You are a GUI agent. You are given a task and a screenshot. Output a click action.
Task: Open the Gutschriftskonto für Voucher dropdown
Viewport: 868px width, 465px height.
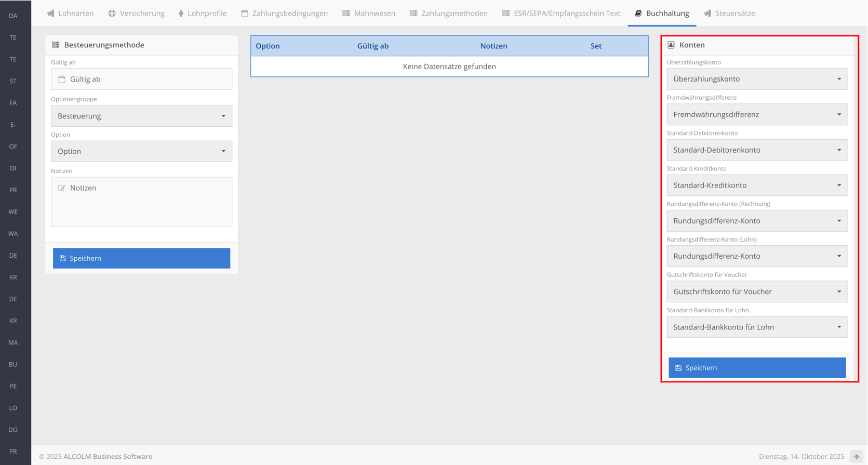point(757,292)
